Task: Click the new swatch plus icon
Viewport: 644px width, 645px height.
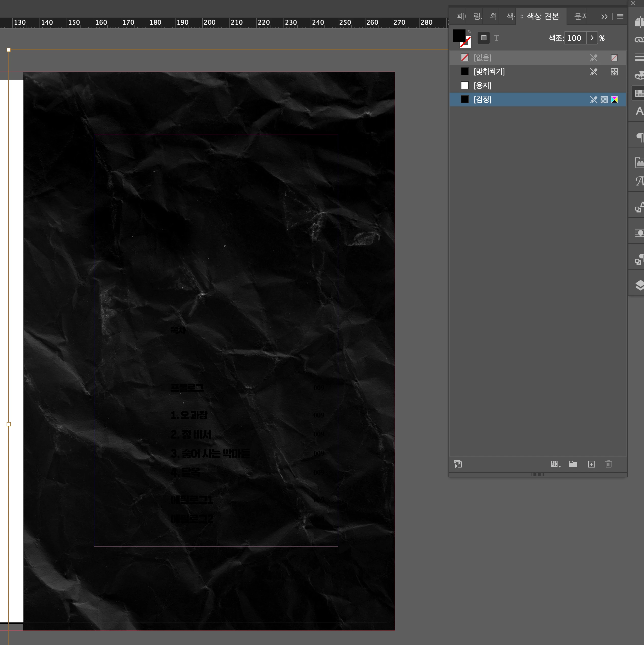Action: pyautogui.click(x=591, y=464)
